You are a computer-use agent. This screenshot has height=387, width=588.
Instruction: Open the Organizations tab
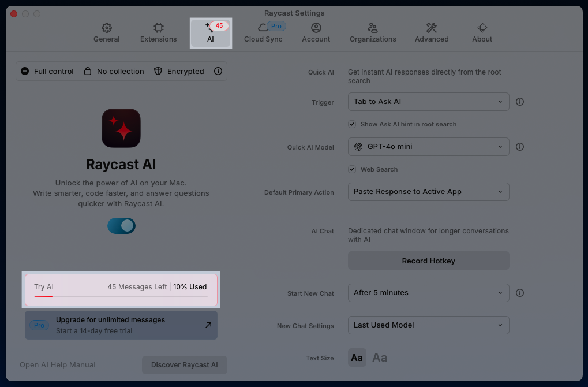[373, 33]
